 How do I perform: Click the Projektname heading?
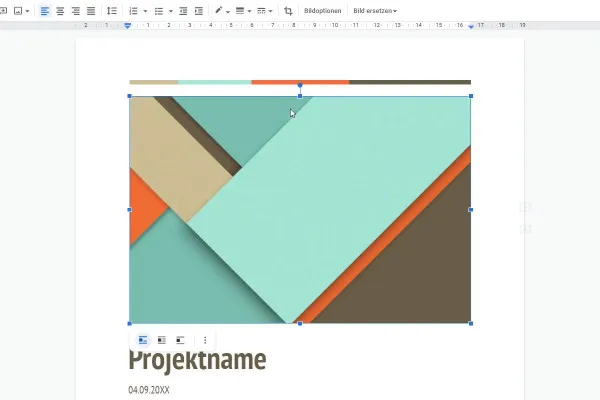pos(197,360)
